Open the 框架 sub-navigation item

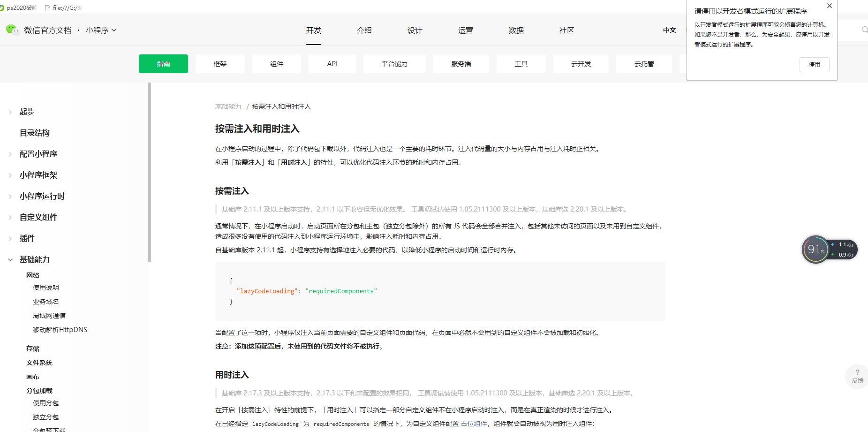pos(220,64)
